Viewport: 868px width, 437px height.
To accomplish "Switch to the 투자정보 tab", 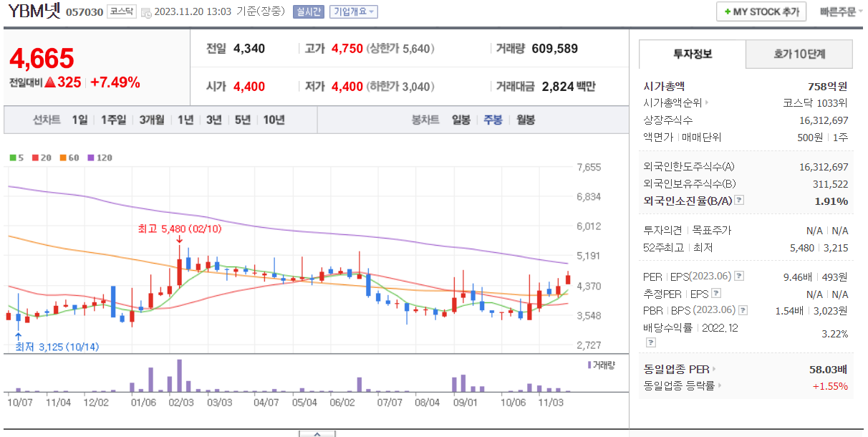I will click(x=692, y=54).
